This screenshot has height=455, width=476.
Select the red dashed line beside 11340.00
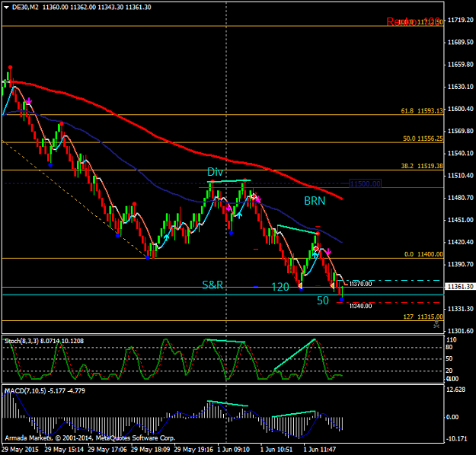coord(388,302)
